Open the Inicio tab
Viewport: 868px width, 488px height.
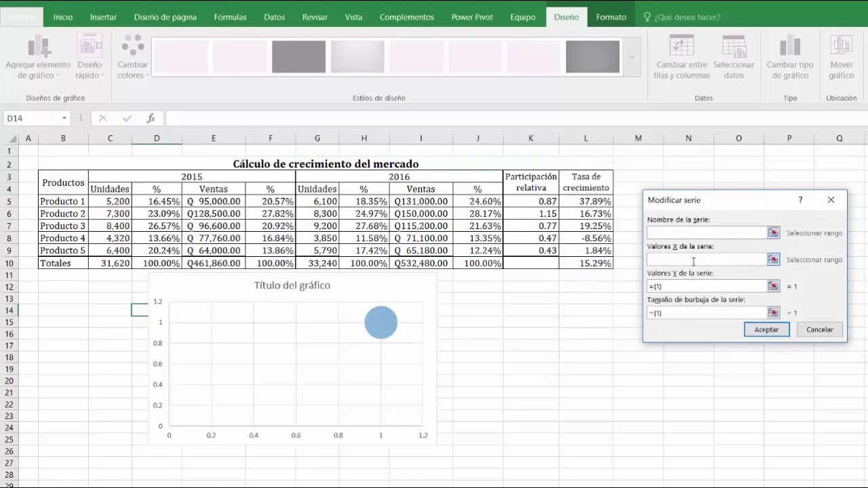(x=63, y=17)
